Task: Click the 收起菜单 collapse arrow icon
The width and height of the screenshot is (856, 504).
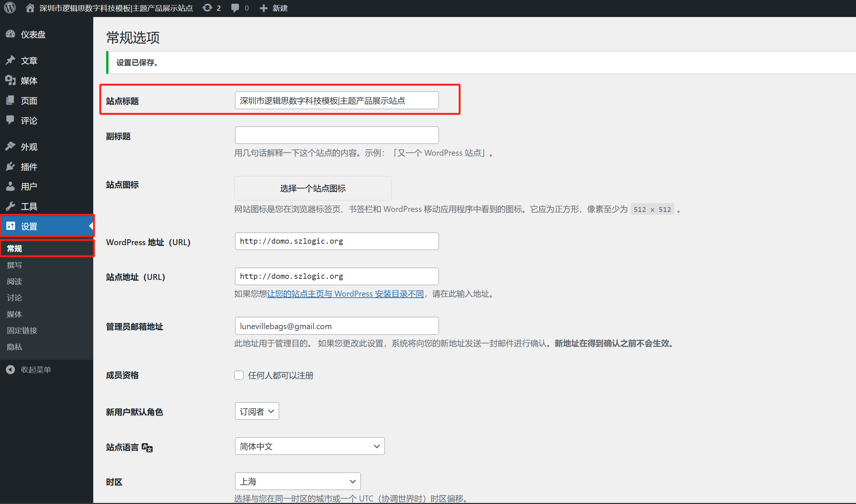Action: pos(10,369)
